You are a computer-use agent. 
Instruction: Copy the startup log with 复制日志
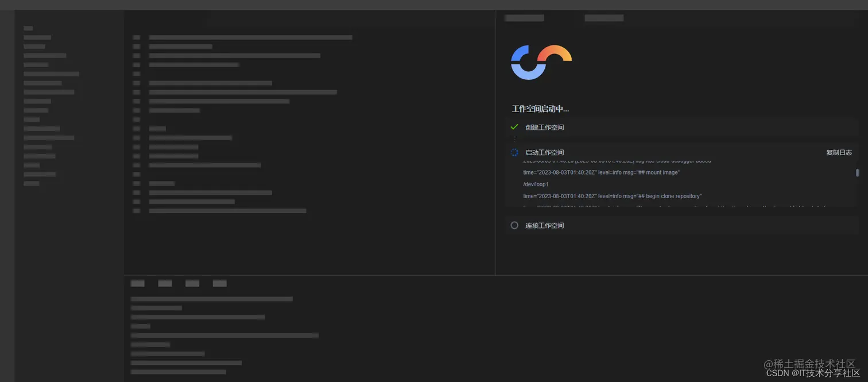point(839,152)
